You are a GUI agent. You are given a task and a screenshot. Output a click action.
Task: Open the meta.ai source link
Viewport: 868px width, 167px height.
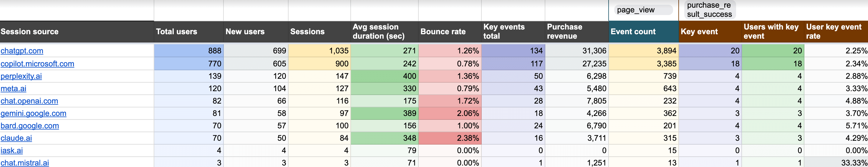14,89
